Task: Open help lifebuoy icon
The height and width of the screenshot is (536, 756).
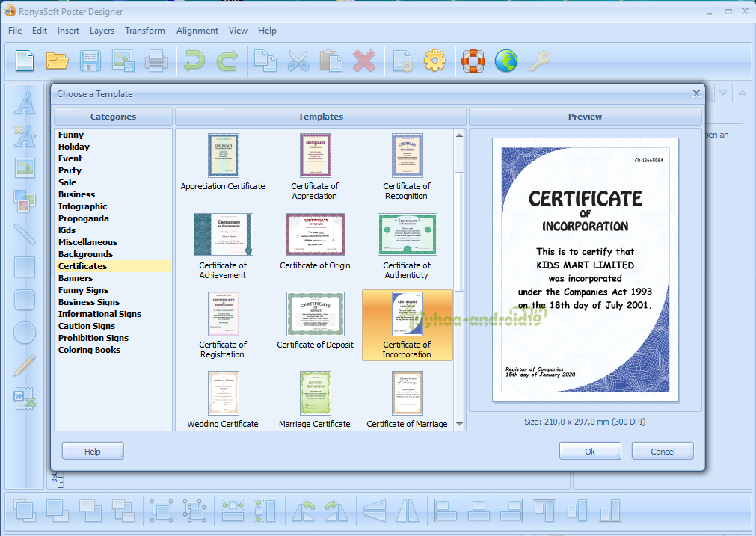Action: 473,61
